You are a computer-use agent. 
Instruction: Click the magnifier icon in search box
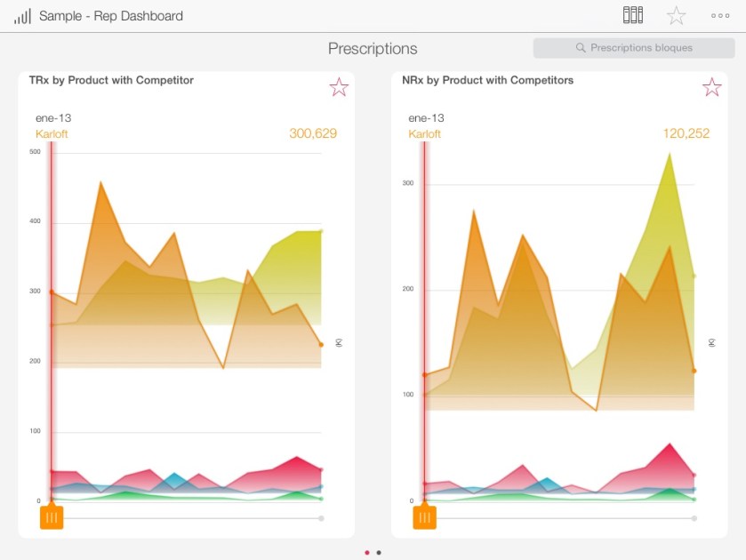(x=581, y=48)
